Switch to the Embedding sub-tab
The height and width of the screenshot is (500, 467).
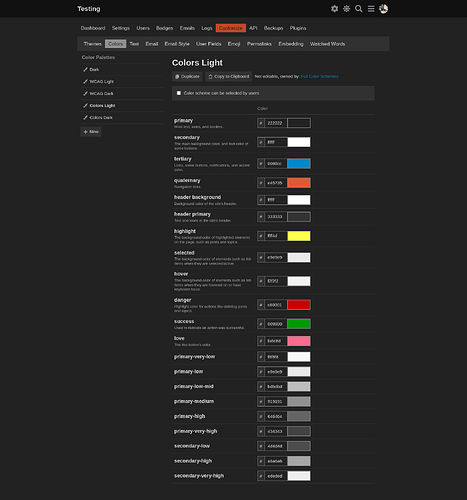click(x=291, y=44)
